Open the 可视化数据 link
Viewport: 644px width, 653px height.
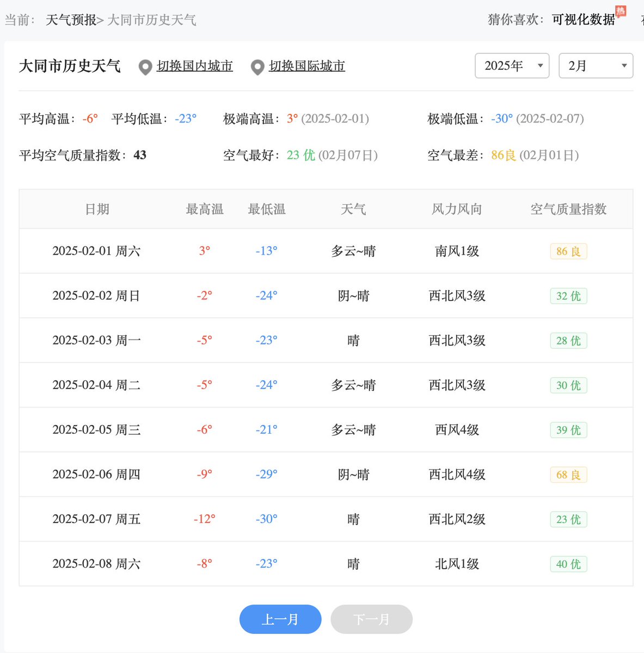click(584, 20)
